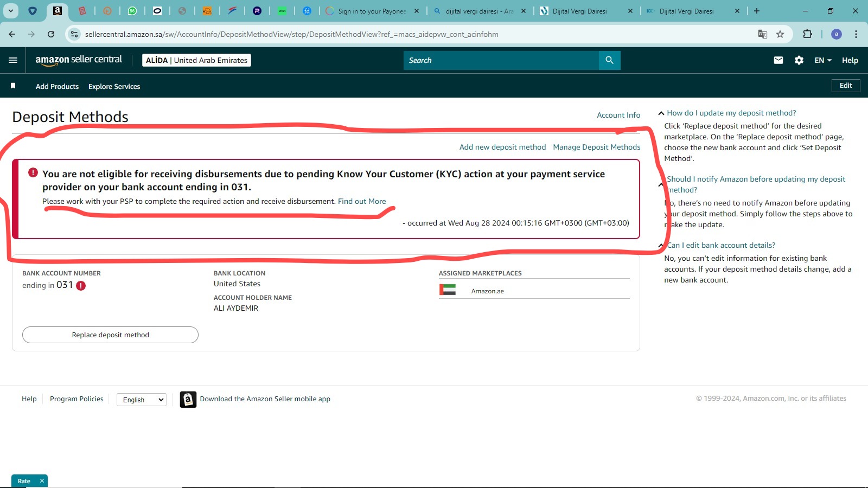Open the ALİDA United Arab Emirates marketplace switcher

[x=196, y=60]
